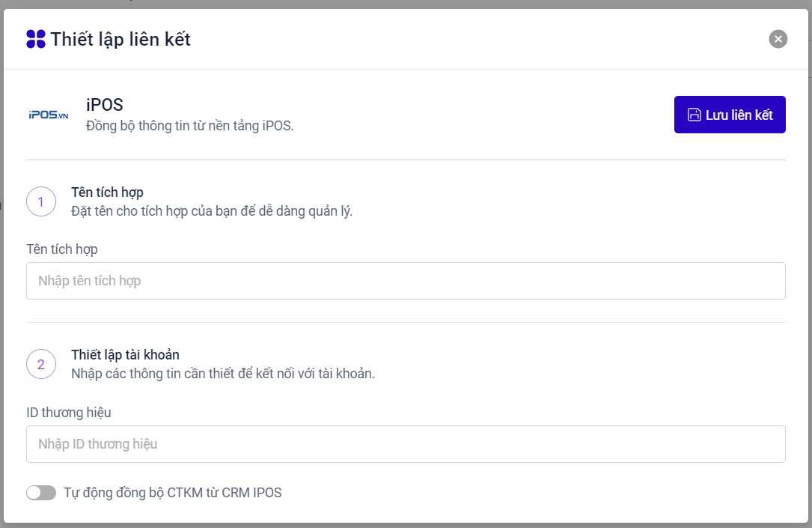
Task: Click the Tự động đồng bộ CTKM label text
Action: pos(173,493)
